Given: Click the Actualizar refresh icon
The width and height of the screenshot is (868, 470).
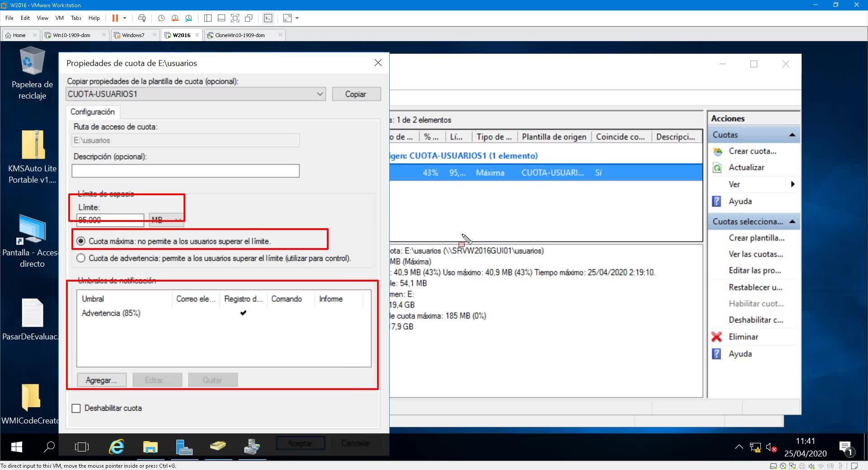Looking at the screenshot, I should click(717, 168).
